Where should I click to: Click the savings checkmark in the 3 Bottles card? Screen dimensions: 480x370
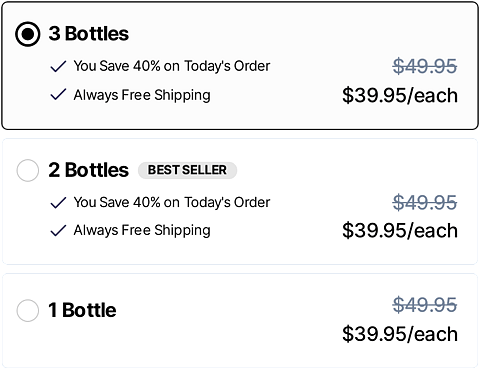(58, 66)
